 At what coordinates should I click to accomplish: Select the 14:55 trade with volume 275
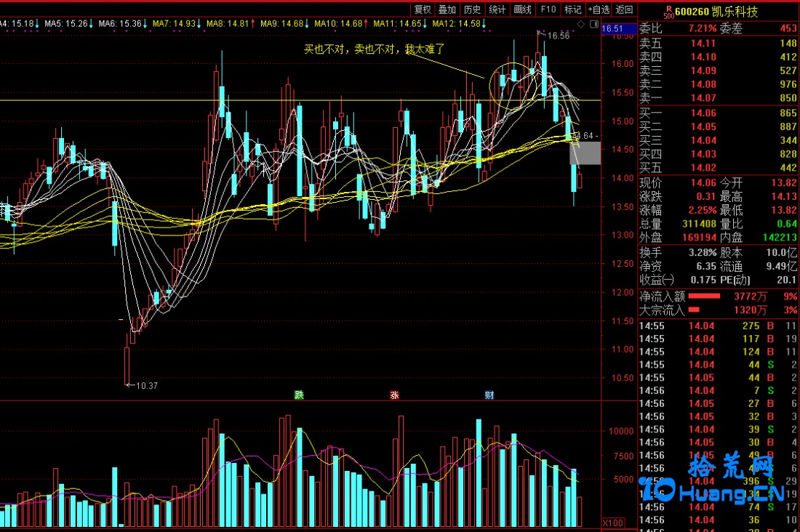719,326
